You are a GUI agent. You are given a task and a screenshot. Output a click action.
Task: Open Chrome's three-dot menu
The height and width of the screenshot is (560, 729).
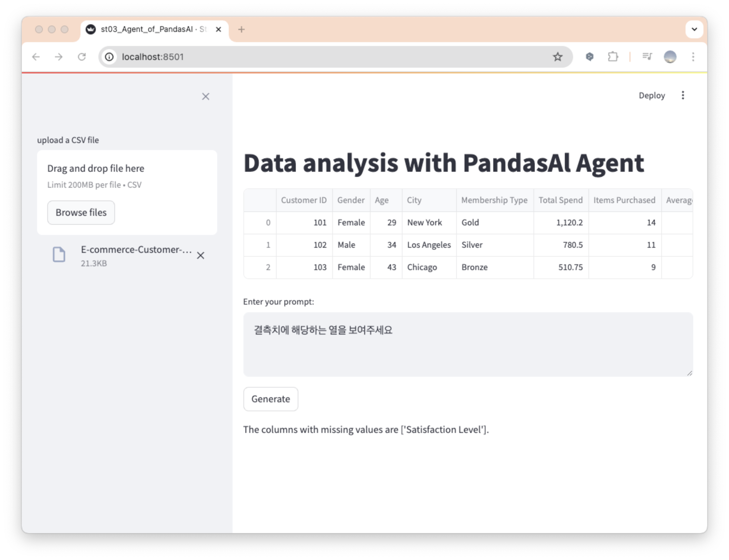[x=693, y=57]
